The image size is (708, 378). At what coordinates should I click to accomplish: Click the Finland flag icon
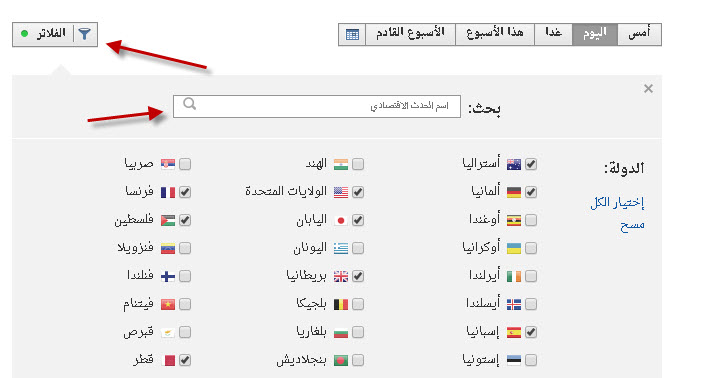[x=168, y=276]
